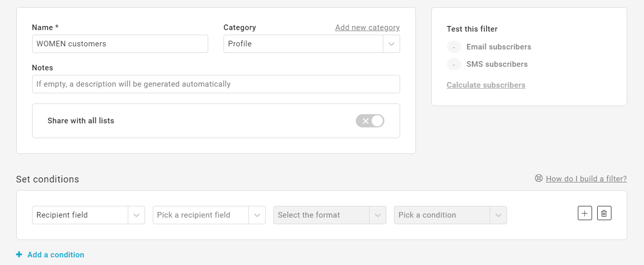This screenshot has width=644, height=265.
Task: Focus the Name input field
Action: click(120, 44)
